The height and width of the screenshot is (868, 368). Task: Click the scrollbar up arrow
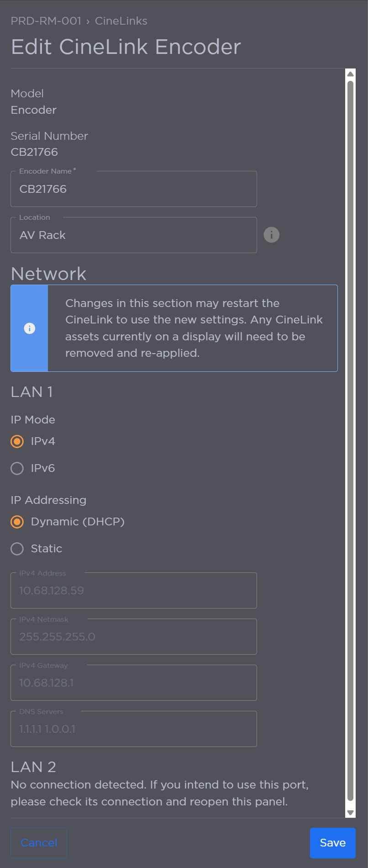(350, 73)
